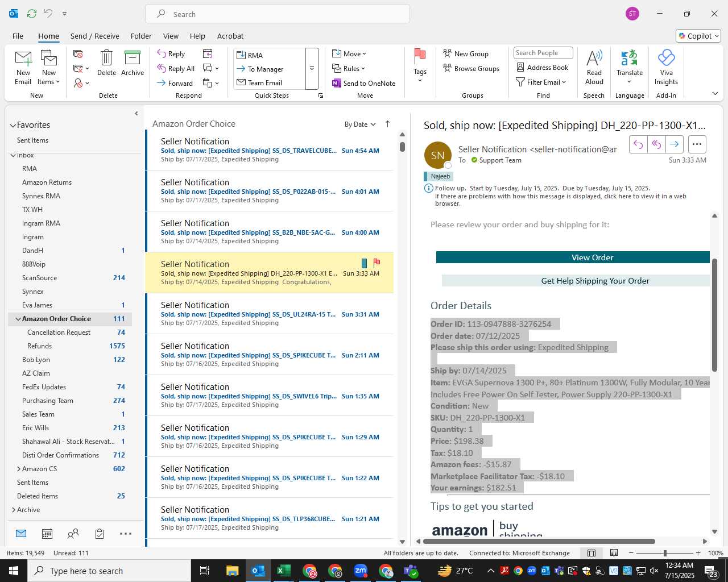Click the Translate icon
The height and width of the screenshot is (582, 728).
click(630, 66)
